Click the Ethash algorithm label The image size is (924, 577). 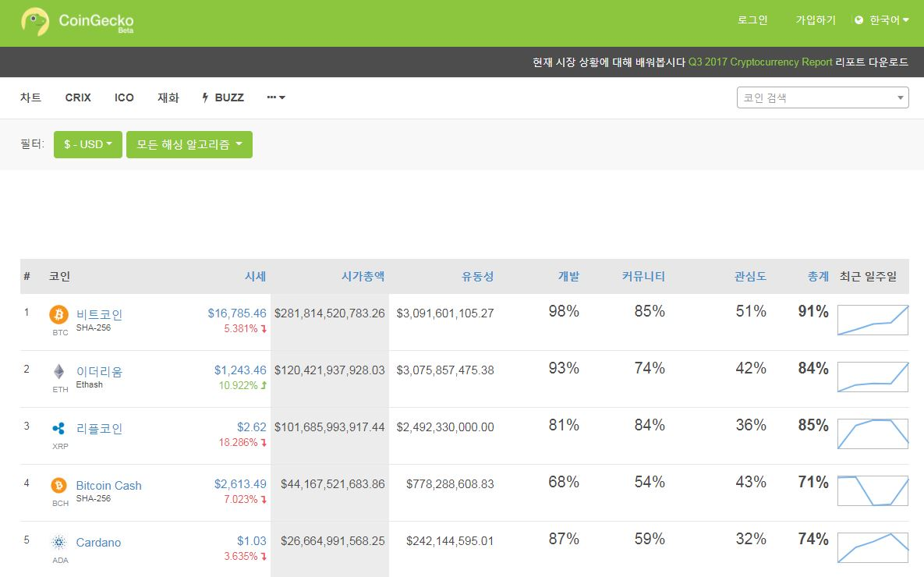(90, 384)
